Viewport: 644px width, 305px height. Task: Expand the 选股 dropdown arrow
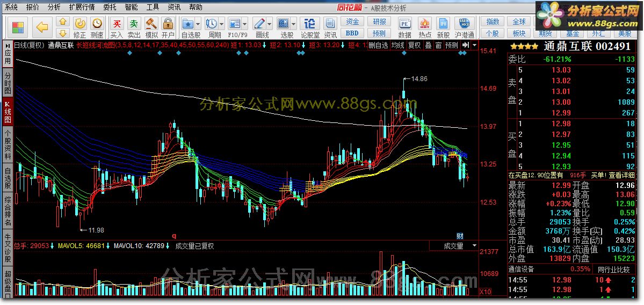pos(294,24)
